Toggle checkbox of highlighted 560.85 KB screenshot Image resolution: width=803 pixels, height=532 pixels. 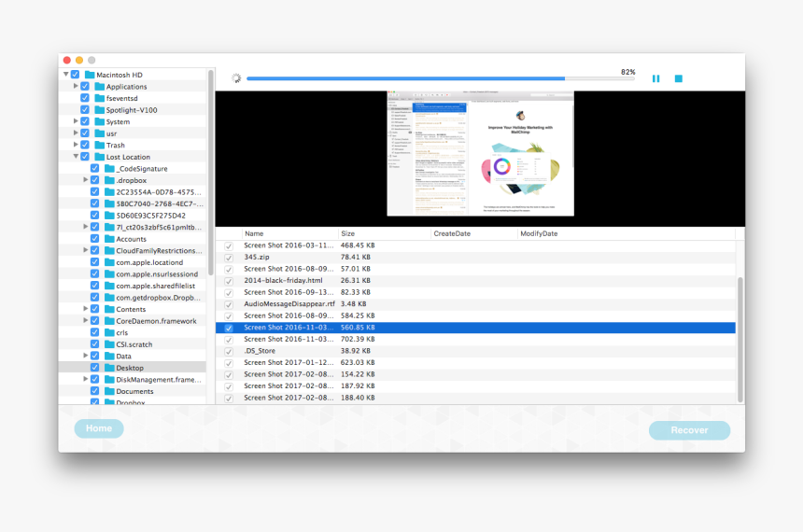(229, 328)
